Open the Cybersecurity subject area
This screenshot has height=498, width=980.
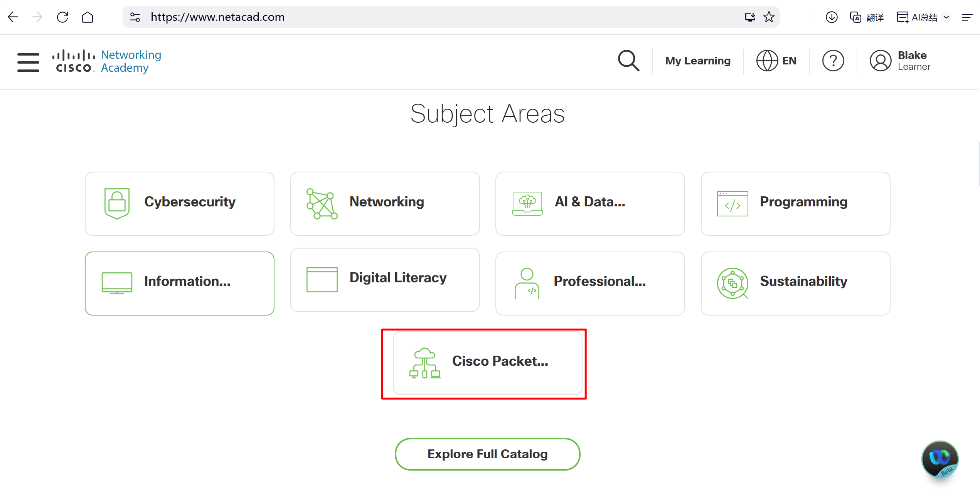tap(180, 204)
